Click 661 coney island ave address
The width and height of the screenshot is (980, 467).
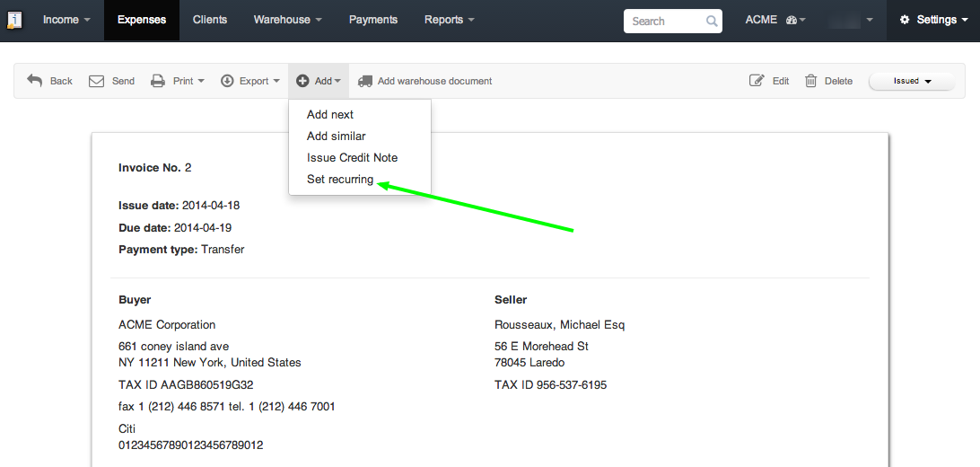pyautogui.click(x=174, y=347)
